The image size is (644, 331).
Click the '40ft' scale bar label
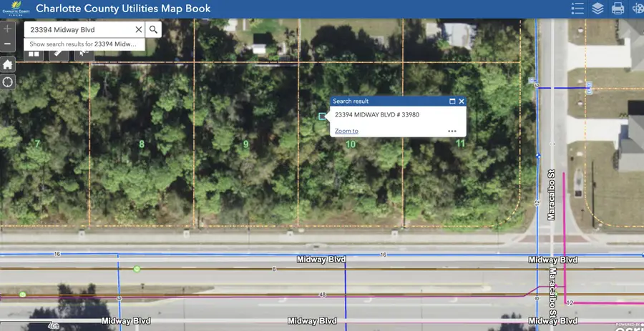tap(53, 326)
